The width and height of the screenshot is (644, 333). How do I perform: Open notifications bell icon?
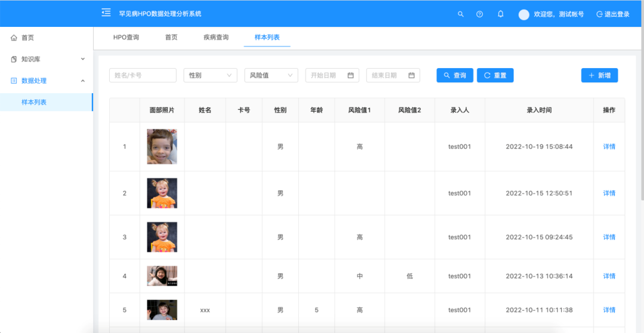coord(500,14)
